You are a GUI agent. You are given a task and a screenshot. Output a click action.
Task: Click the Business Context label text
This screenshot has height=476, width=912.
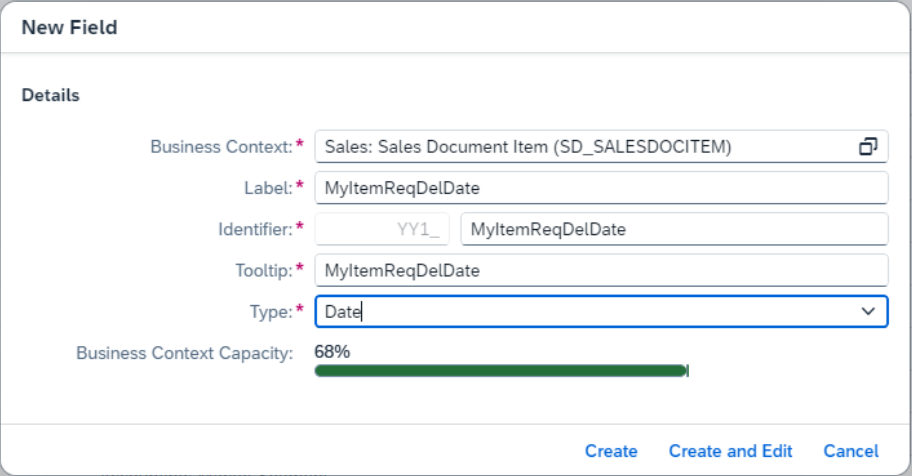[x=222, y=147]
